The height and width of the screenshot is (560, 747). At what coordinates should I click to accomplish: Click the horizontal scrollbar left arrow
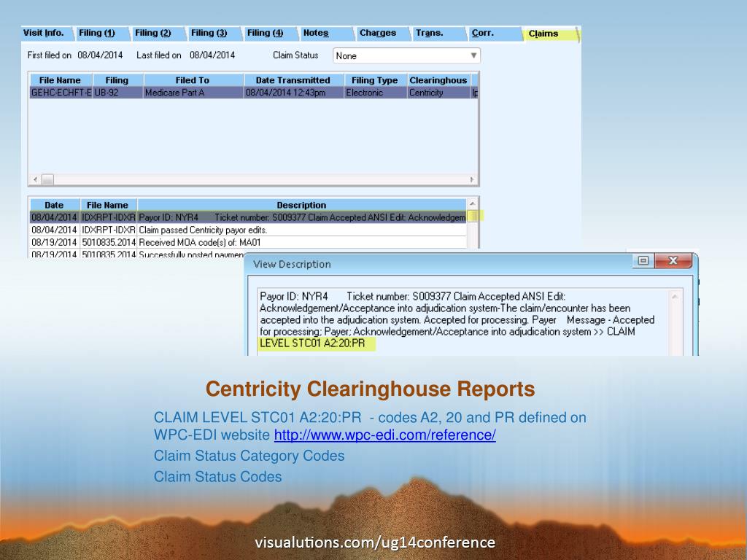[35, 179]
